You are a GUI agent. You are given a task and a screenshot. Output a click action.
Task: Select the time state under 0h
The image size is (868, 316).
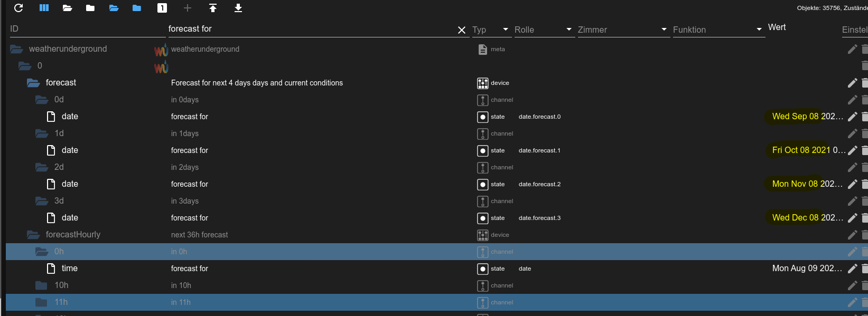(69, 269)
